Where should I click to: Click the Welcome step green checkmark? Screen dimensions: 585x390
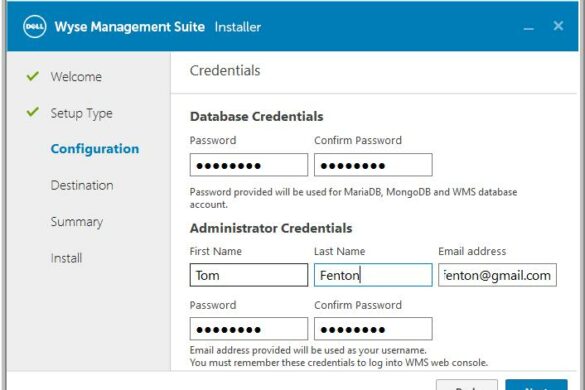33,76
